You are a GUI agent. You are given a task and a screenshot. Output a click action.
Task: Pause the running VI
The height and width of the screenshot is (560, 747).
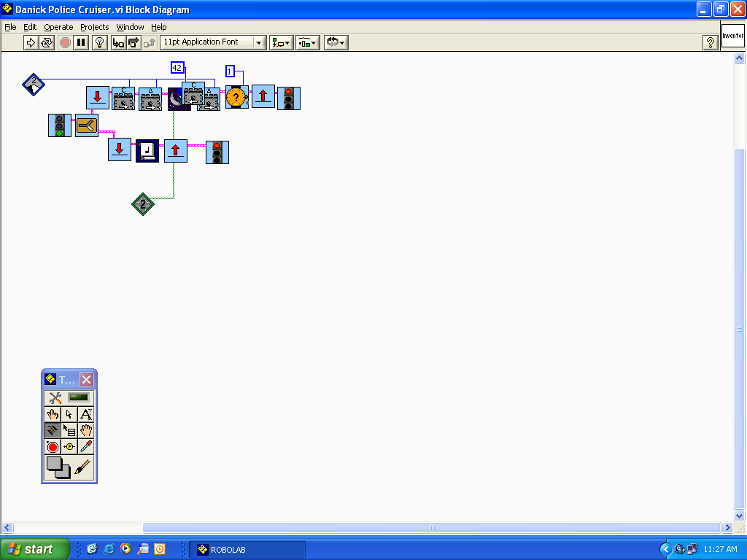pyautogui.click(x=82, y=42)
